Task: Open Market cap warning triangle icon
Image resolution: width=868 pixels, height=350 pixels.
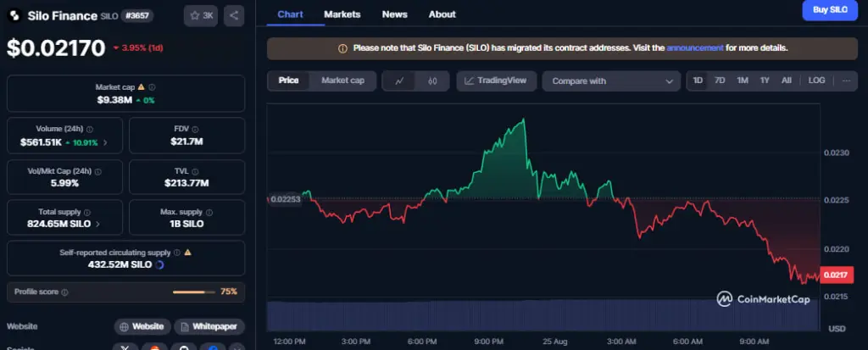Action: coord(142,87)
